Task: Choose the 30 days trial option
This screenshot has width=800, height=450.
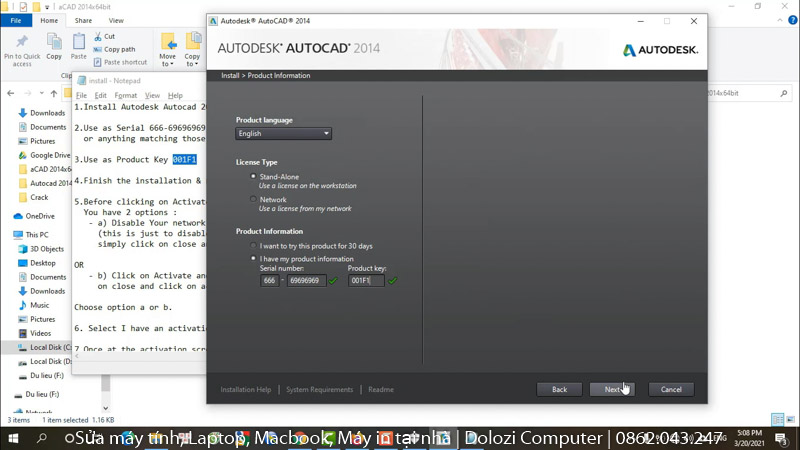Action: click(x=253, y=245)
